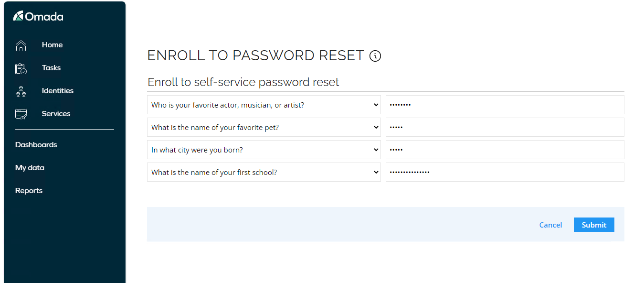Select Identities in the sidebar
Screen dimensions: 644x283
coord(58,91)
